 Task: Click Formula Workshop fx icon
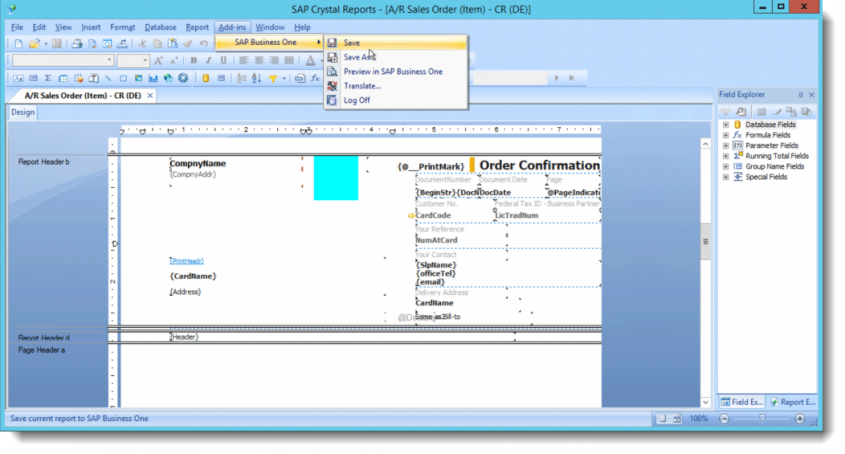315,78
